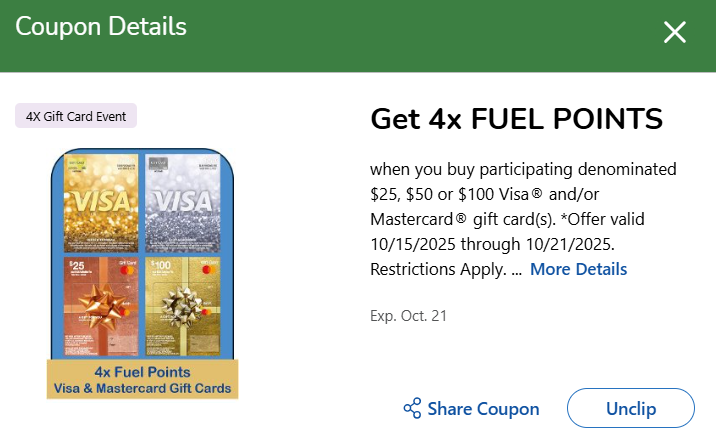Close the Coupon Details dialog

pyautogui.click(x=675, y=32)
